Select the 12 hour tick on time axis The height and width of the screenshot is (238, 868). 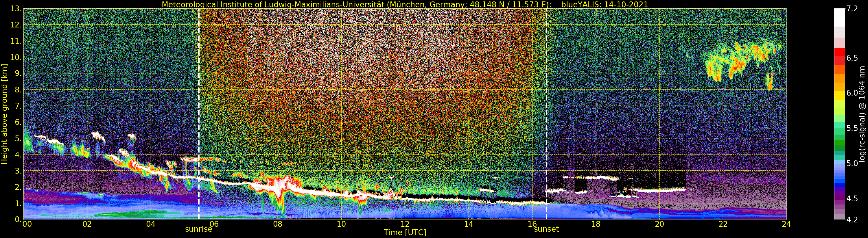click(x=405, y=224)
